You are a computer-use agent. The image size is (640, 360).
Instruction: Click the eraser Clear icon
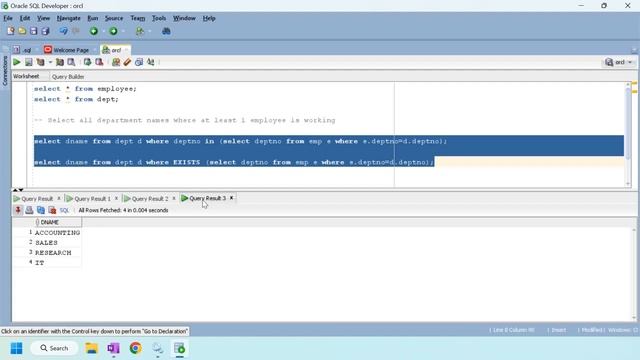click(127, 62)
